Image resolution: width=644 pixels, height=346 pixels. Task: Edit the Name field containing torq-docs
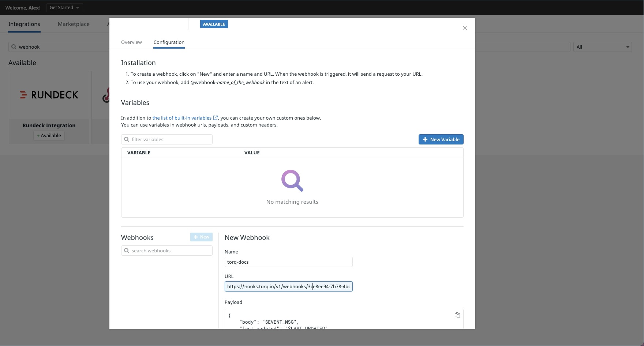click(x=289, y=262)
